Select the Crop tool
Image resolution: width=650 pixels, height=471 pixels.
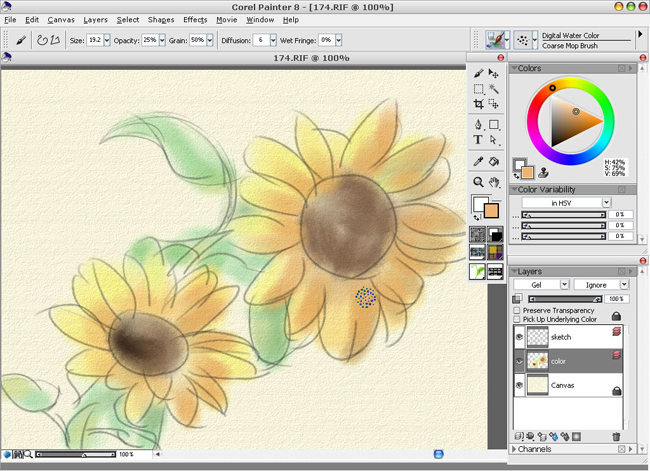click(479, 104)
